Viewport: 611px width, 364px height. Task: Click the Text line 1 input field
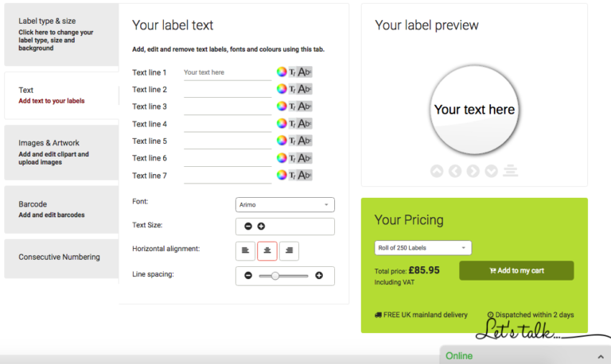coord(227,72)
